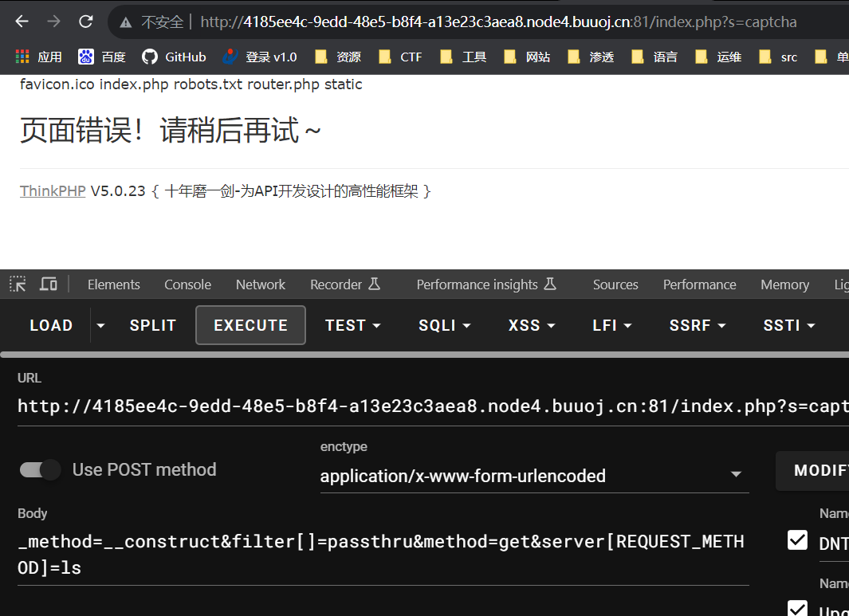Screen dimensions: 849x616
Task: Open the 运维 bookmark folder
Action: click(718, 57)
